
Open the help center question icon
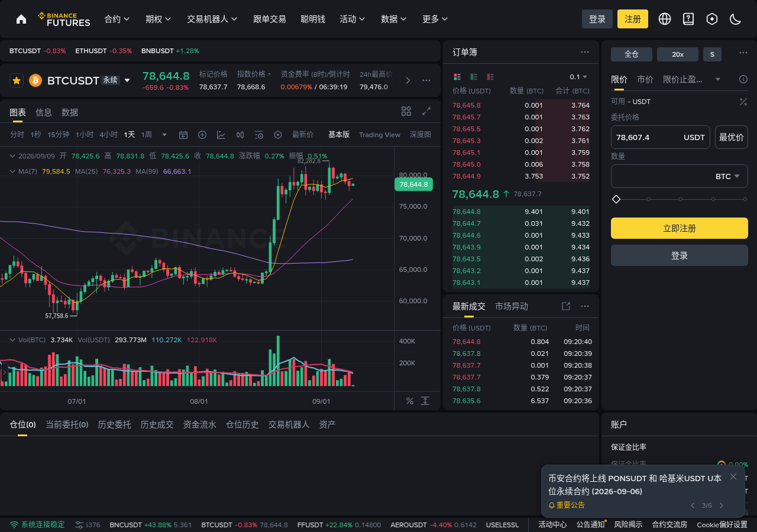click(688, 19)
